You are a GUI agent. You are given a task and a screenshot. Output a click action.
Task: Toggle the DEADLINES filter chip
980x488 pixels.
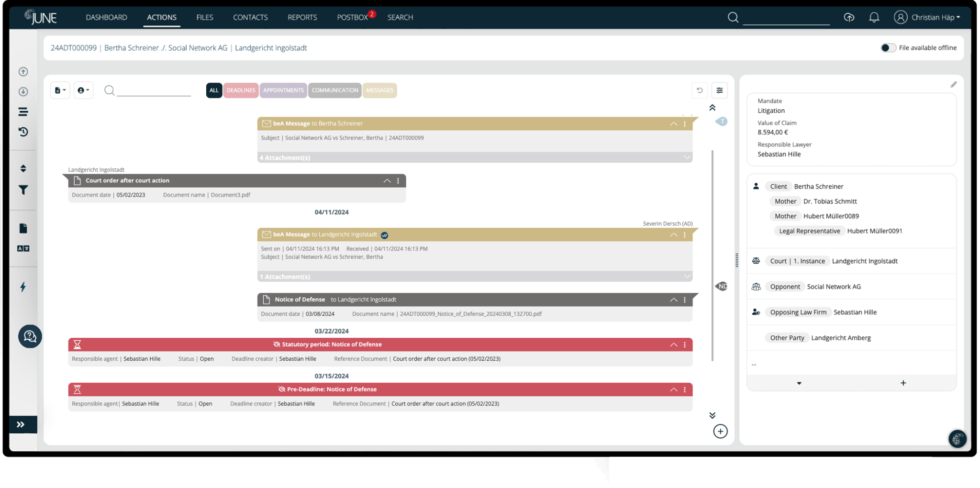(x=241, y=90)
